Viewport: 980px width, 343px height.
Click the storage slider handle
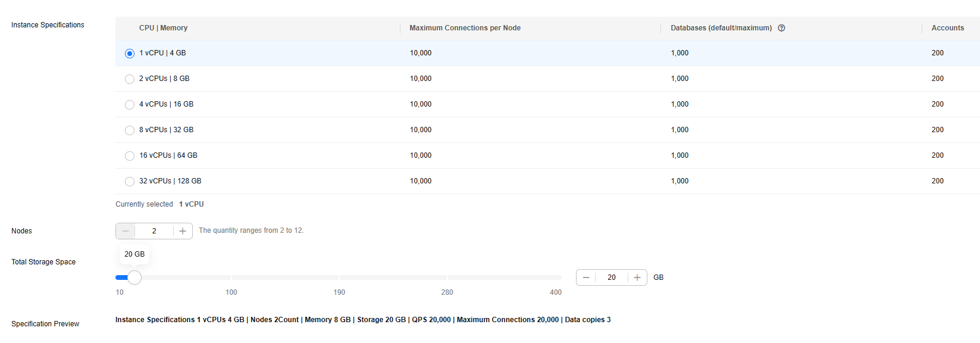tap(134, 277)
